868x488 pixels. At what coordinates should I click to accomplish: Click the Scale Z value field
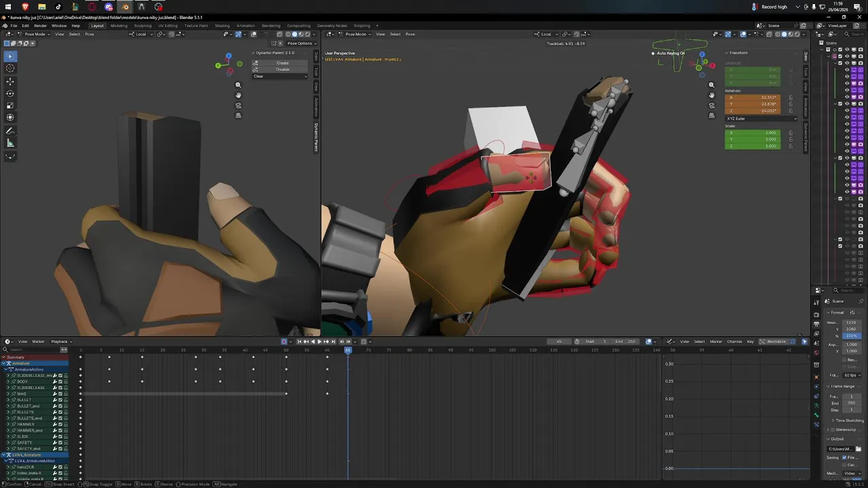point(752,146)
